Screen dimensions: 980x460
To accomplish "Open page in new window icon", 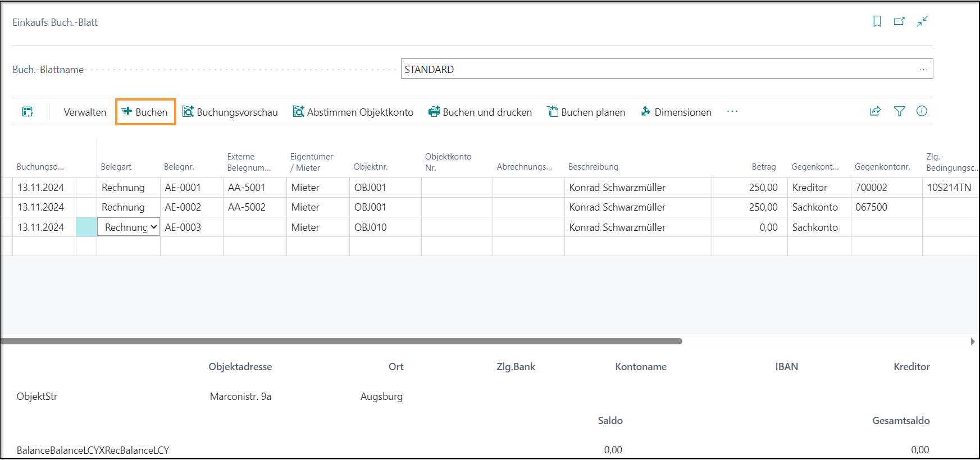I will point(899,21).
